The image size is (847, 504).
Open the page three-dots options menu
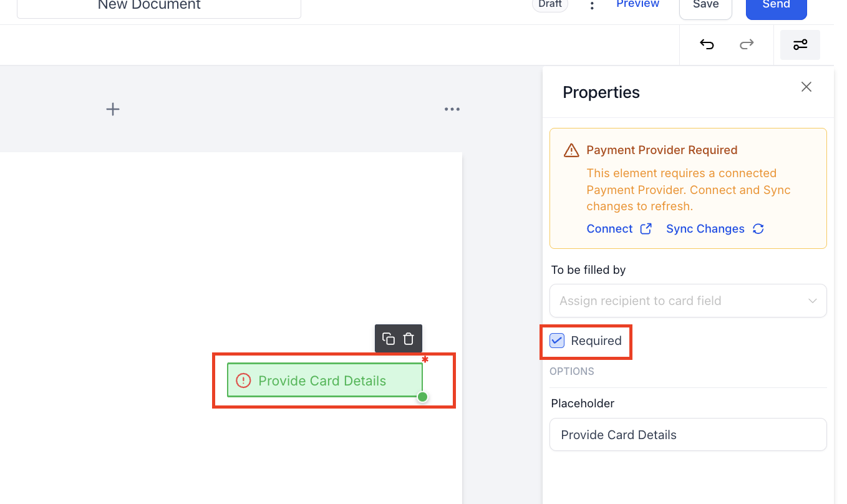(452, 110)
